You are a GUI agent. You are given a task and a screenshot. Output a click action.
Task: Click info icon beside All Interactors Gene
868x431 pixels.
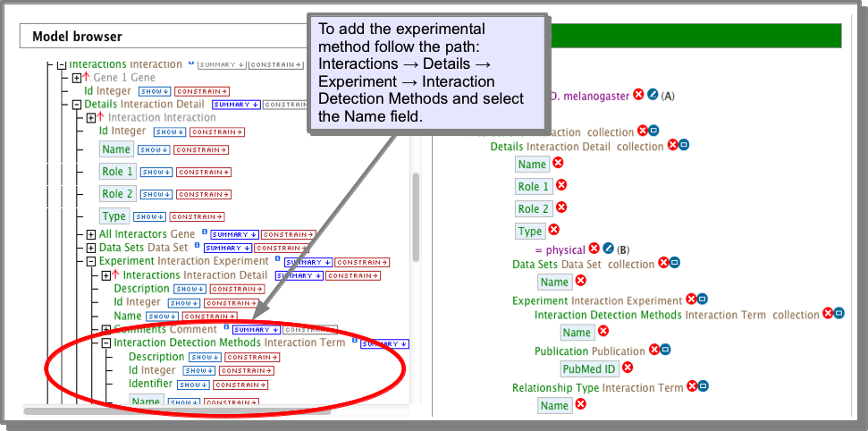[x=203, y=231]
